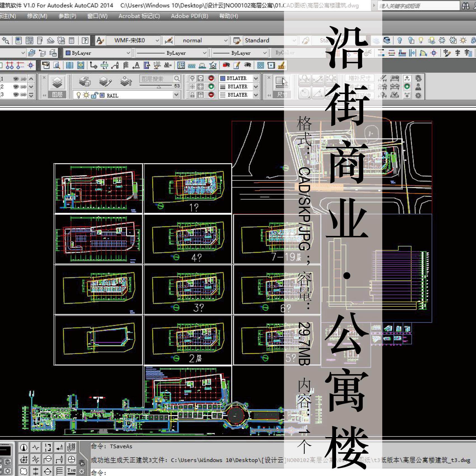The width and height of the screenshot is (476, 476).
Task: Click the red-eye hide objects icon
Action: (226, 65)
